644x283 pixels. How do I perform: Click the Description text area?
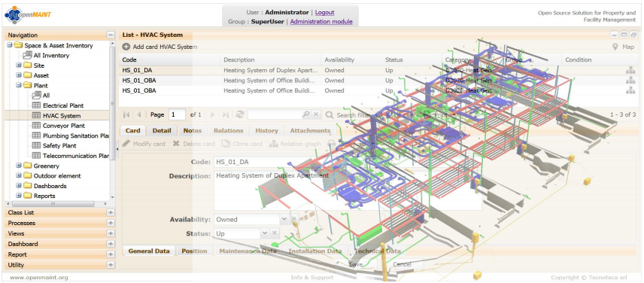pyautogui.click(x=348, y=190)
